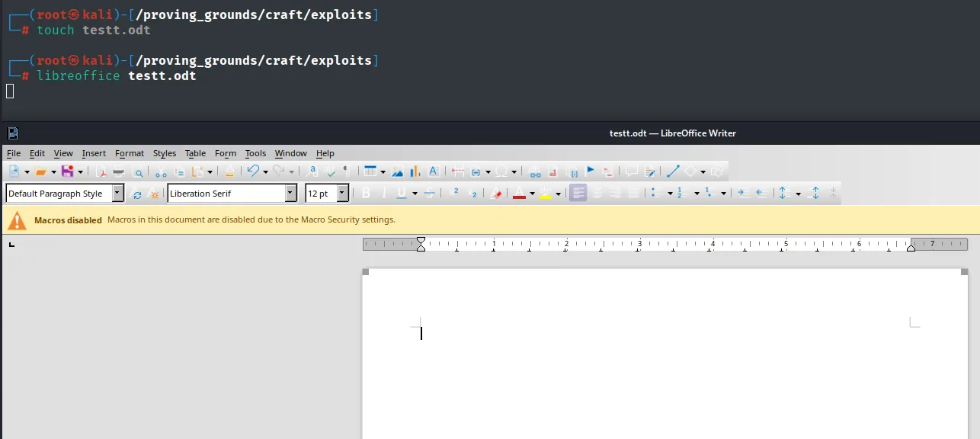980x439 pixels.
Task: Open the File menu
Action: click(14, 153)
